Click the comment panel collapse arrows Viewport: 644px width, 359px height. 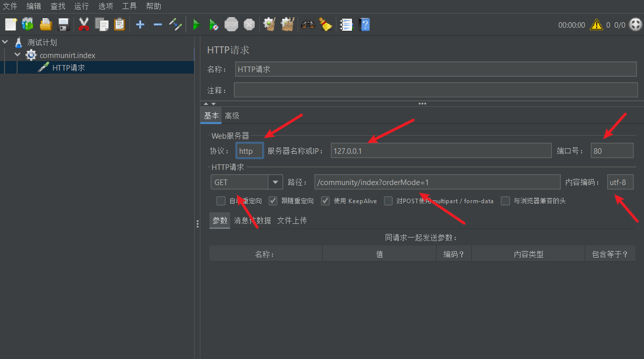(209, 104)
